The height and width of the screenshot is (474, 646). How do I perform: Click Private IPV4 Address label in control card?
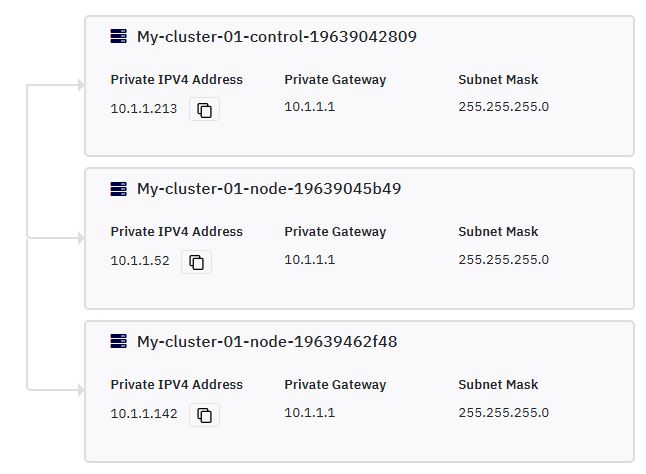click(x=177, y=79)
